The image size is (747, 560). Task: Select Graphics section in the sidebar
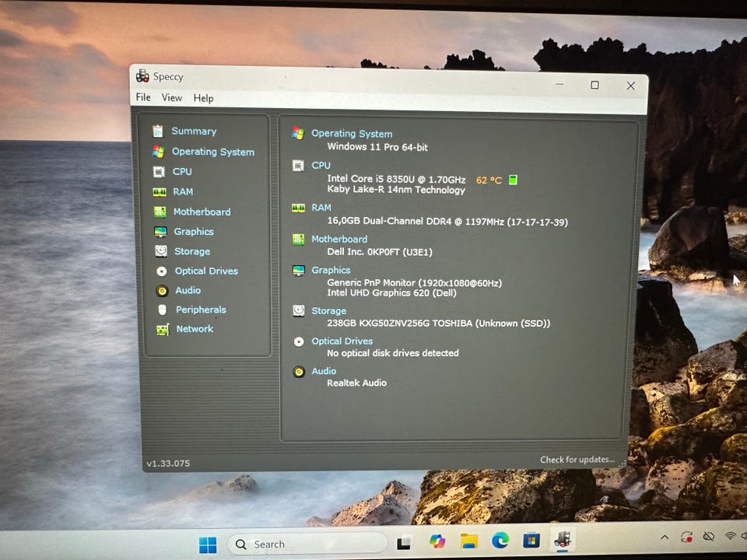(x=194, y=232)
